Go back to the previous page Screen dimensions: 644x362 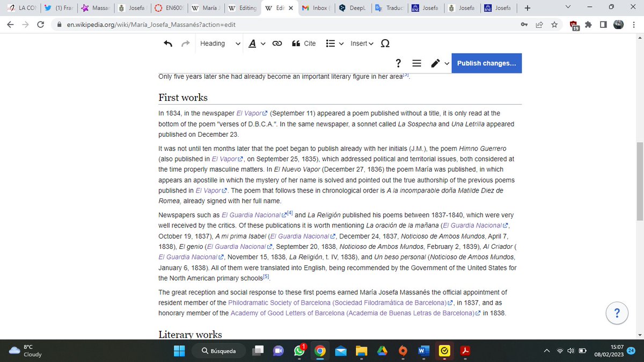[10, 25]
